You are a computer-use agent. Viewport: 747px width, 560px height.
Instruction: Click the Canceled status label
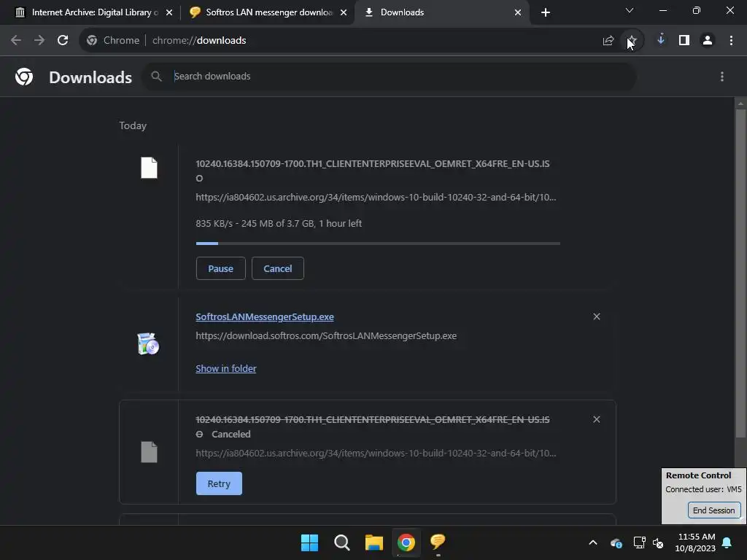click(231, 435)
